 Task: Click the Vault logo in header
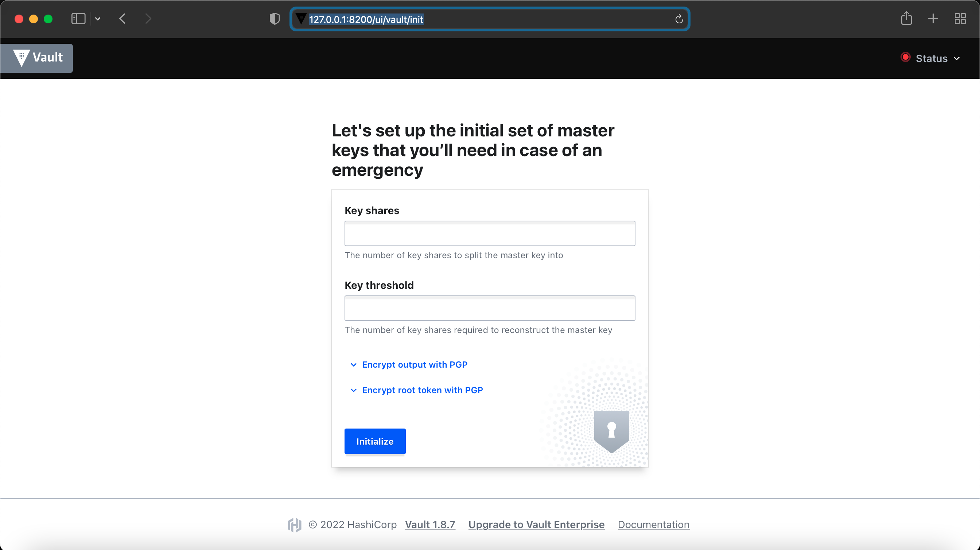coord(37,58)
